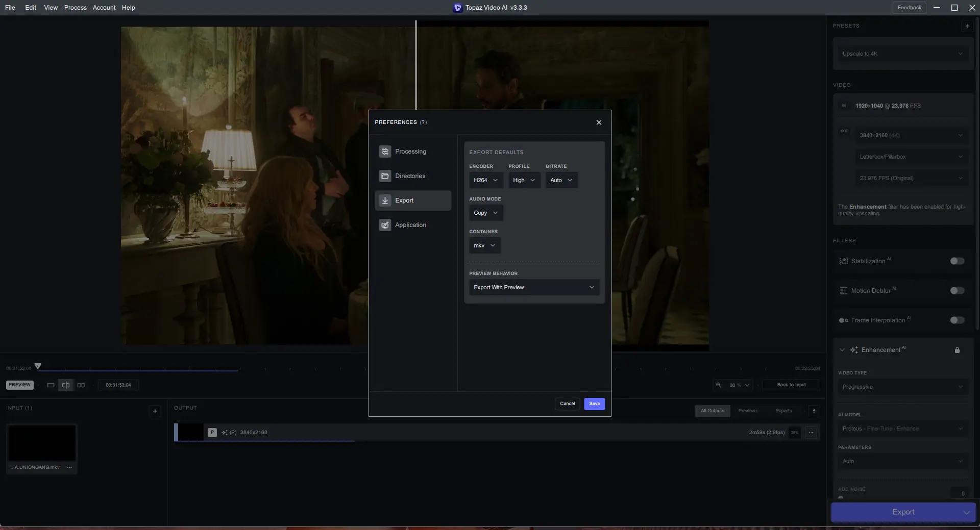Click the P preview badge on output row

[x=212, y=433]
